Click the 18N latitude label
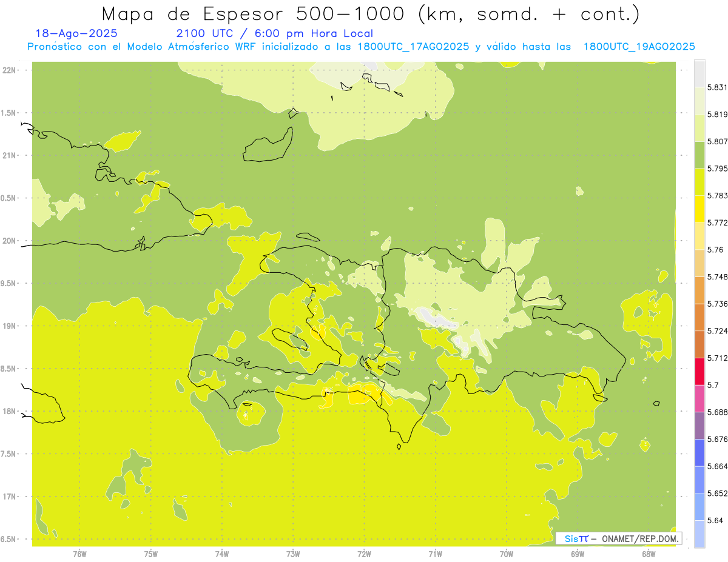Screen dimensions: 728x562 (x=9, y=411)
